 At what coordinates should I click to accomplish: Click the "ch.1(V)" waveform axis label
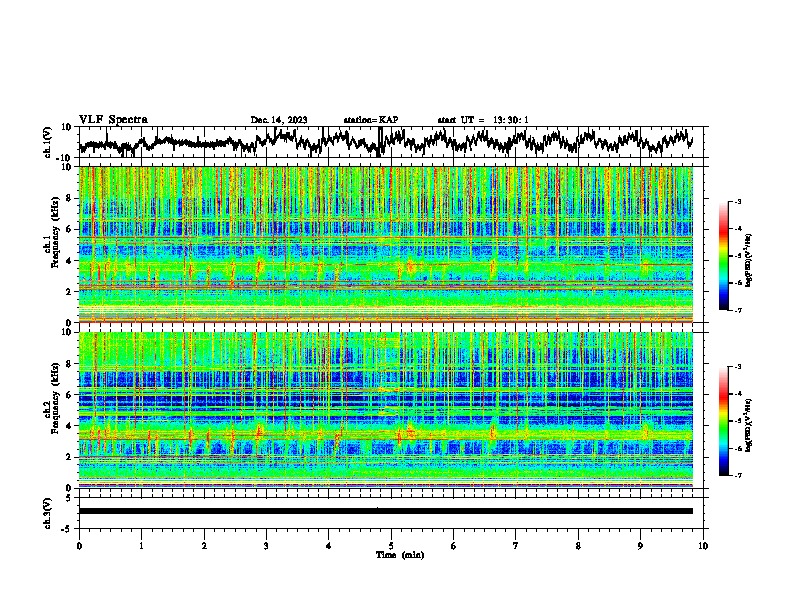pos(48,142)
